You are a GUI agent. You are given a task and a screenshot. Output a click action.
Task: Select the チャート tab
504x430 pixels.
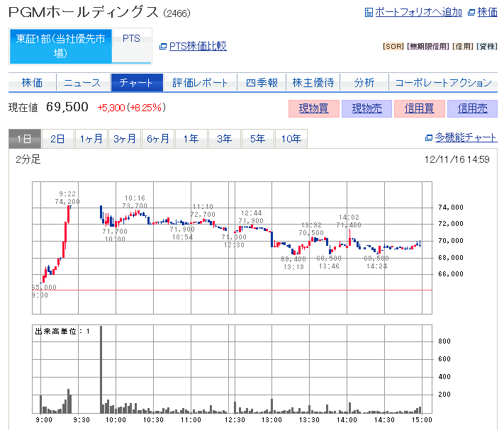(137, 83)
